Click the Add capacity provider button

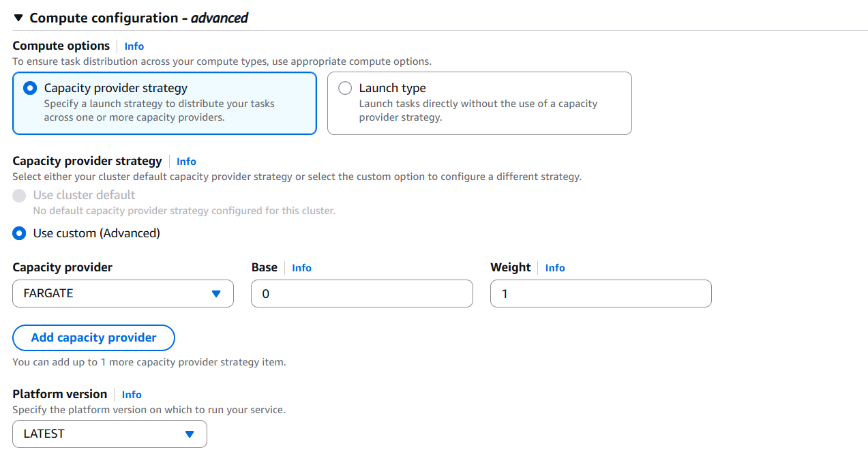point(93,337)
